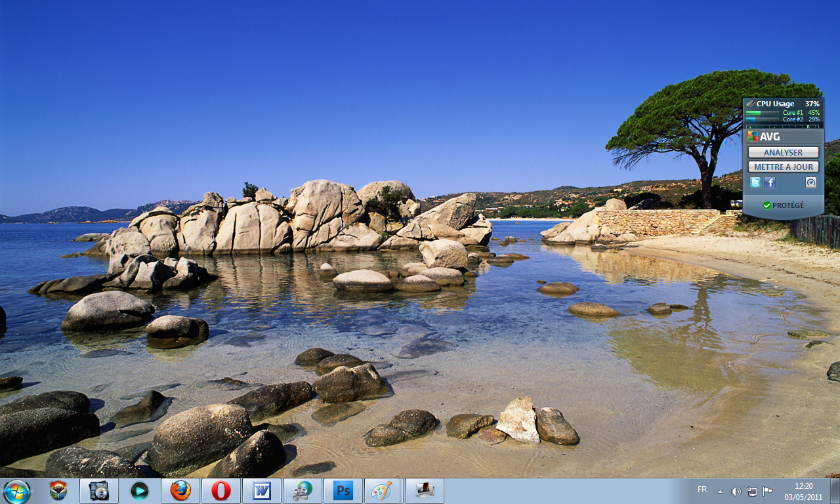Click the AVG Twitter icon

coord(755,182)
